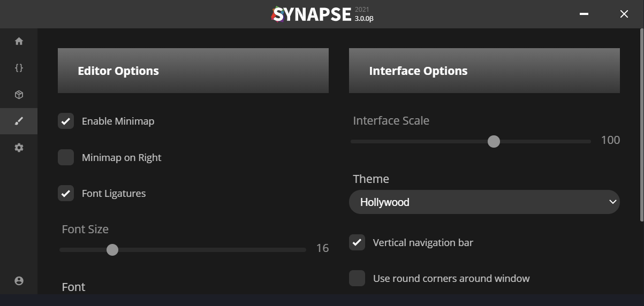Click the Interface Scale slider handle
644x306 pixels.
click(x=494, y=142)
